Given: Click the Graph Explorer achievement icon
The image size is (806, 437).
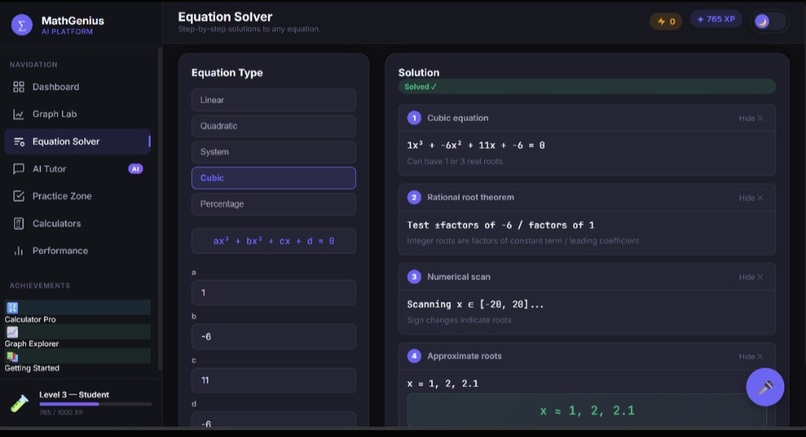Looking at the screenshot, I should point(12,332).
